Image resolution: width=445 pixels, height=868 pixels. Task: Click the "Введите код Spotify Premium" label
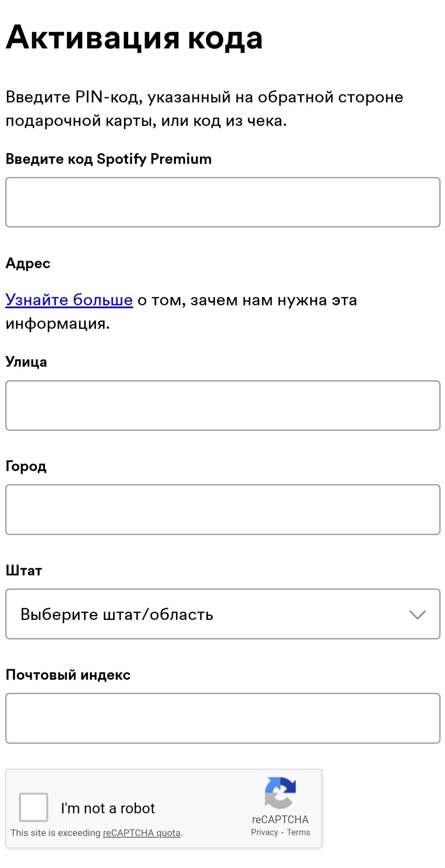(x=109, y=159)
